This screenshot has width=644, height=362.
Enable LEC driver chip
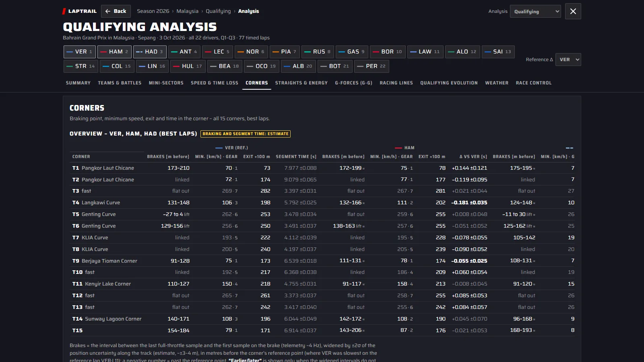217,52
